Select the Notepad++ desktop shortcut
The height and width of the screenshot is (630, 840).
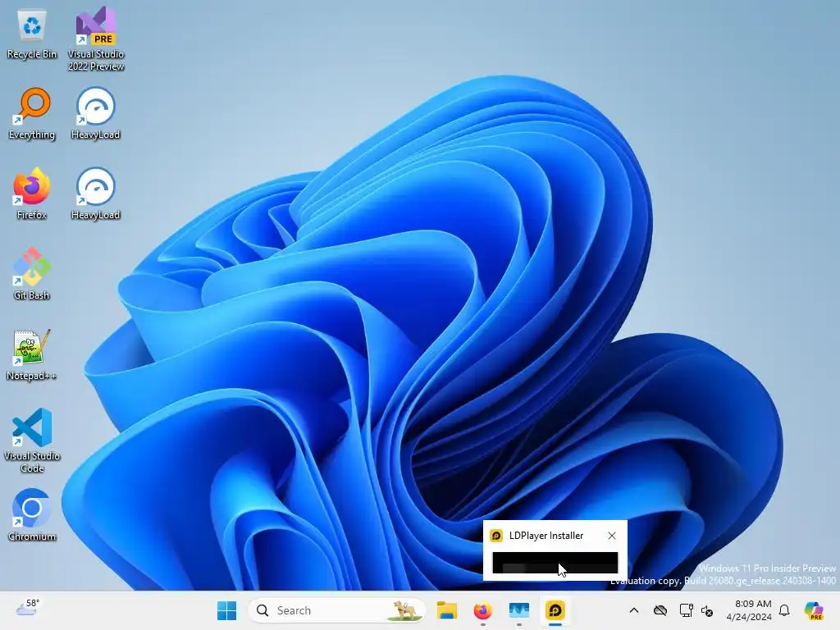point(32,354)
